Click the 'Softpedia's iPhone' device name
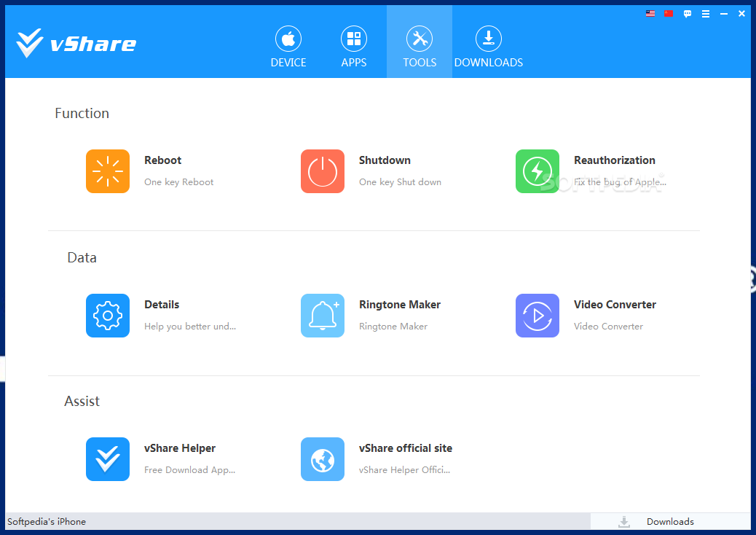The image size is (756, 535). (47, 521)
